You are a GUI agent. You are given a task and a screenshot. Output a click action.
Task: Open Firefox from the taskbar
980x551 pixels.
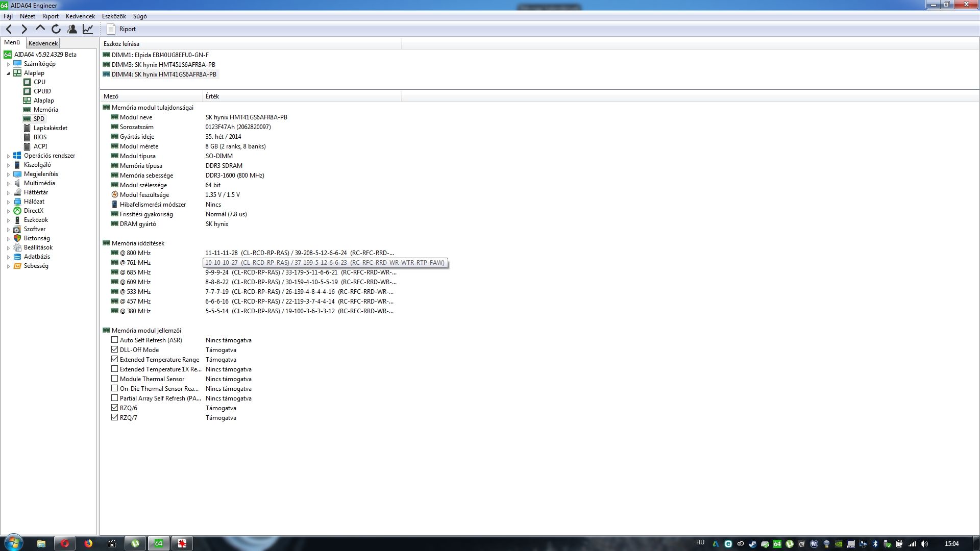pos(88,543)
